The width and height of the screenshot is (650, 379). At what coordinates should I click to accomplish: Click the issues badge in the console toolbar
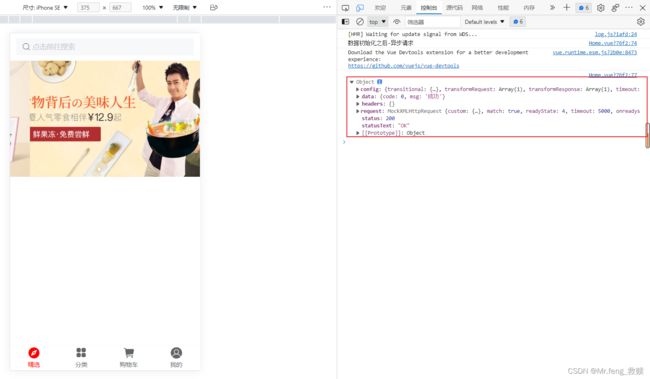point(518,22)
